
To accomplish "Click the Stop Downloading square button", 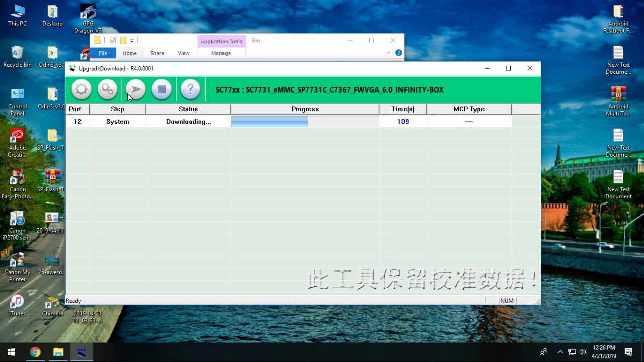I will point(162,89).
